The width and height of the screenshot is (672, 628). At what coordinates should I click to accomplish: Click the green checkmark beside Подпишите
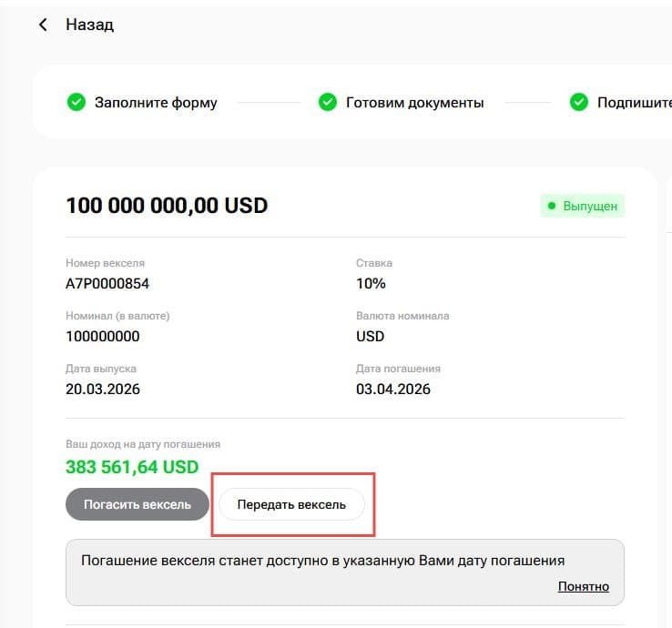coord(579,102)
